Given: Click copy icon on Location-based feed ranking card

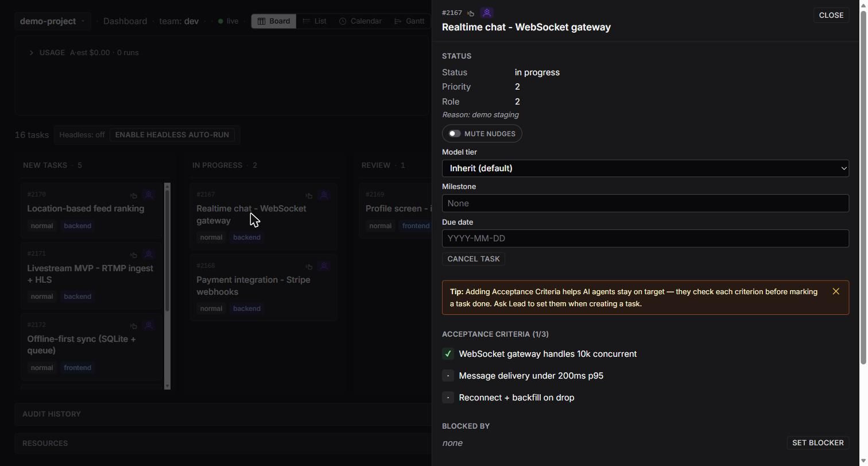Looking at the screenshot, I should pos(133,195).
